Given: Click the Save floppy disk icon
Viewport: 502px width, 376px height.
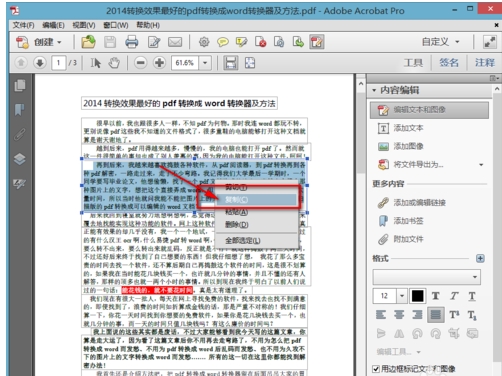Looking at the screenshot, I should [x=110, y=42].
